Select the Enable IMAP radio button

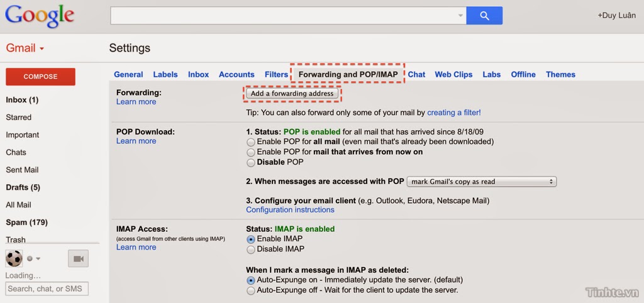pos(251,240)
